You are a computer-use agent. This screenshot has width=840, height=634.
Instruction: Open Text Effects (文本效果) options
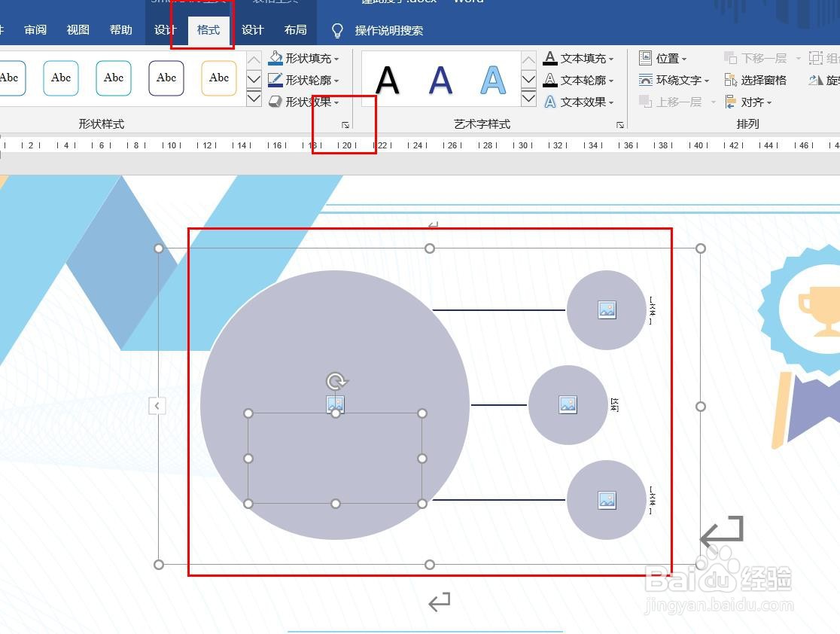click(x=551, y=102)
